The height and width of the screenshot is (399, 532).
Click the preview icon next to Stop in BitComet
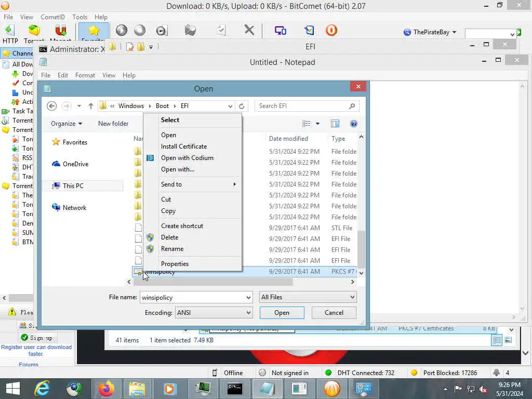click(162, 31)
